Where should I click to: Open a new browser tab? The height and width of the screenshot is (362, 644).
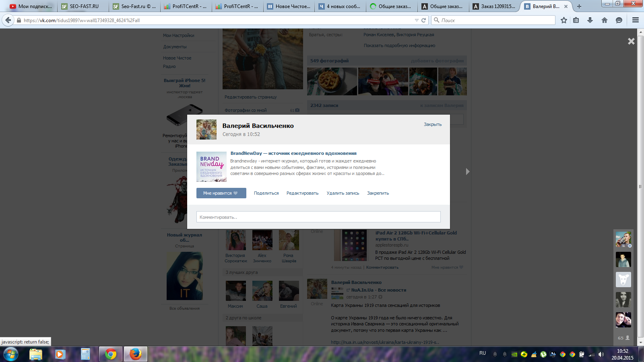579,6
